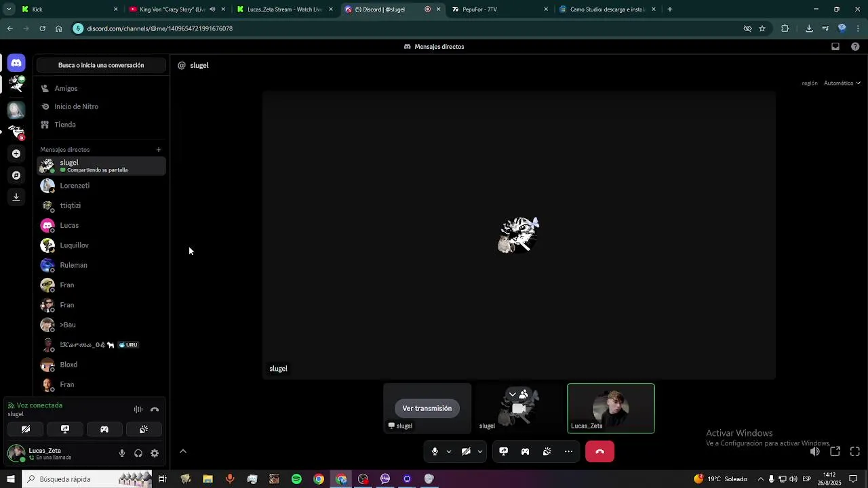This screenshot has height=488, width=868.
Task: Create new direct message plus icon
Action: tap(159, 150)
